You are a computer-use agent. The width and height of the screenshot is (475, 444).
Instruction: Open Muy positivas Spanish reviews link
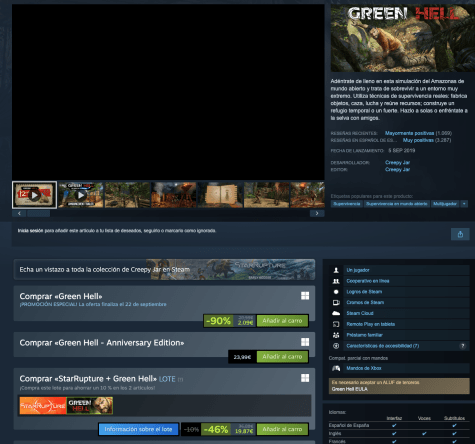pos(418,140)
